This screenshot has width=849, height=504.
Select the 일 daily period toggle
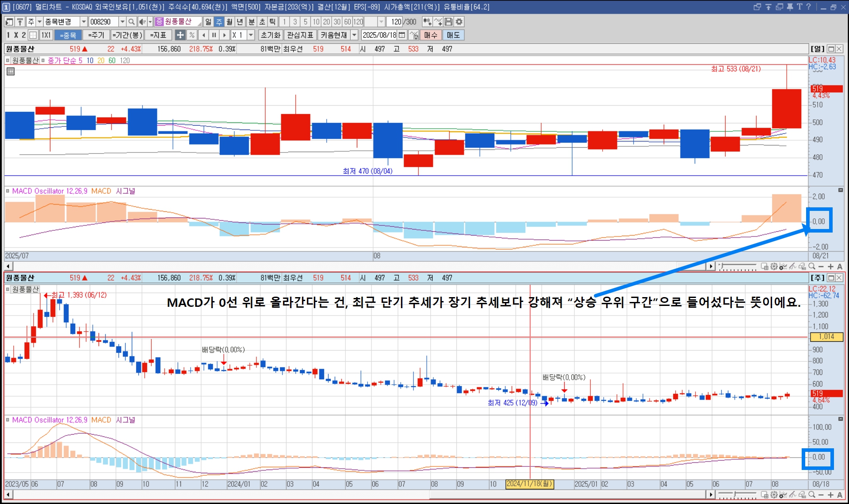point(208,22)
